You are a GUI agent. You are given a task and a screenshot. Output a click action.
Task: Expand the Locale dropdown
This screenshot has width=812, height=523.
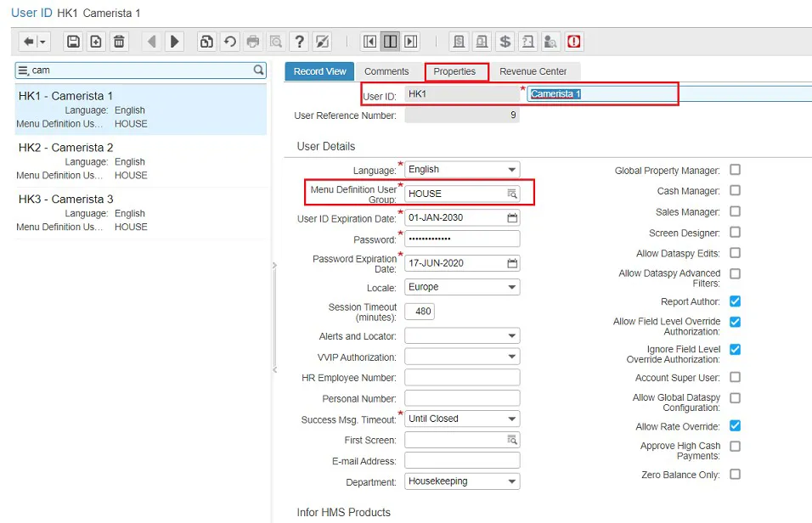[462, 287]
